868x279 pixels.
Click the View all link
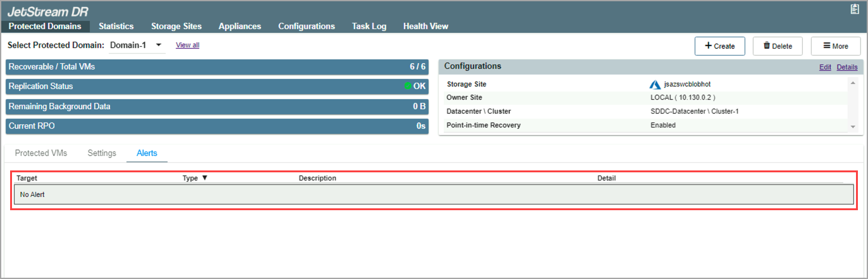pos(187,45)
